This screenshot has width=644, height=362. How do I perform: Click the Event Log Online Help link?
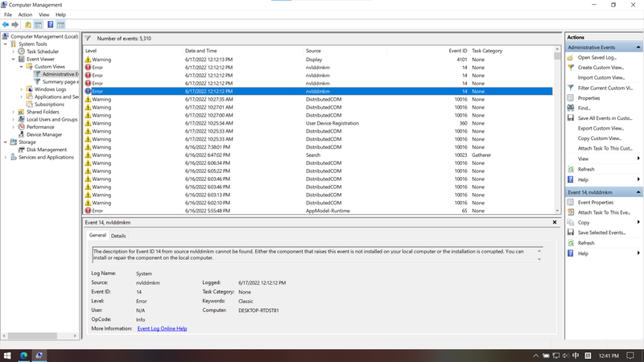click(162, 328)
